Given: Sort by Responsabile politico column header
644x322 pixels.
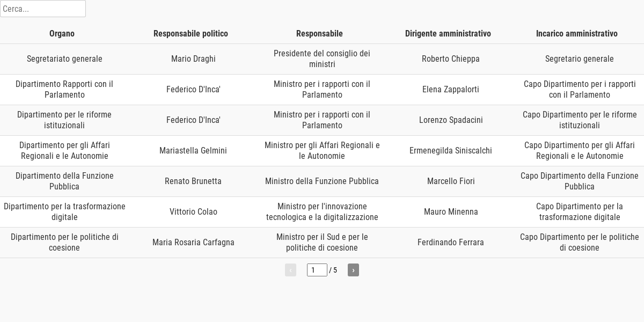Looking at the screenshot, I should pos(191,33).
